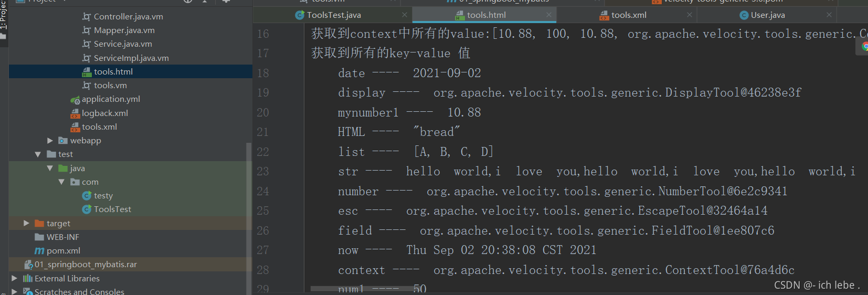
Task: Click the webapp folder icon
Action: tap(63, 141)
